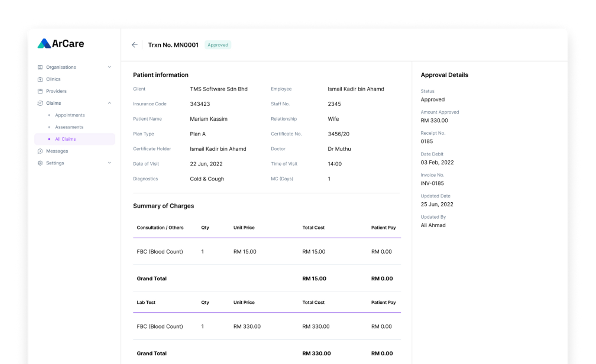Click the Settings gear icon
596x364 pixels.
point(40,163)
